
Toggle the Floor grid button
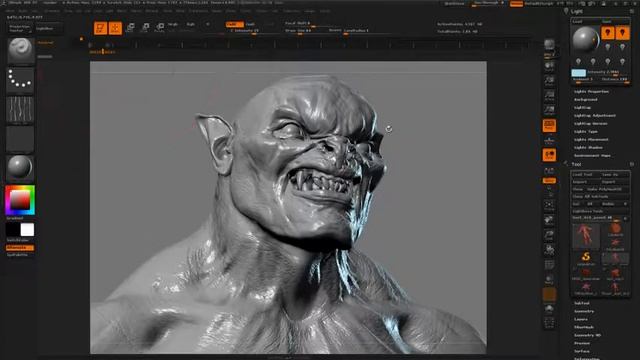(x=549, y=140)
